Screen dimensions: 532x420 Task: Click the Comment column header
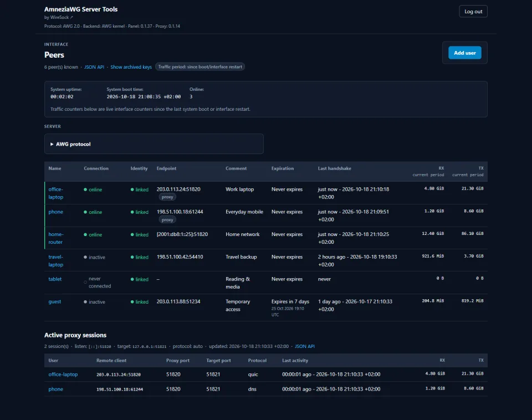click(x=236, y=168)
